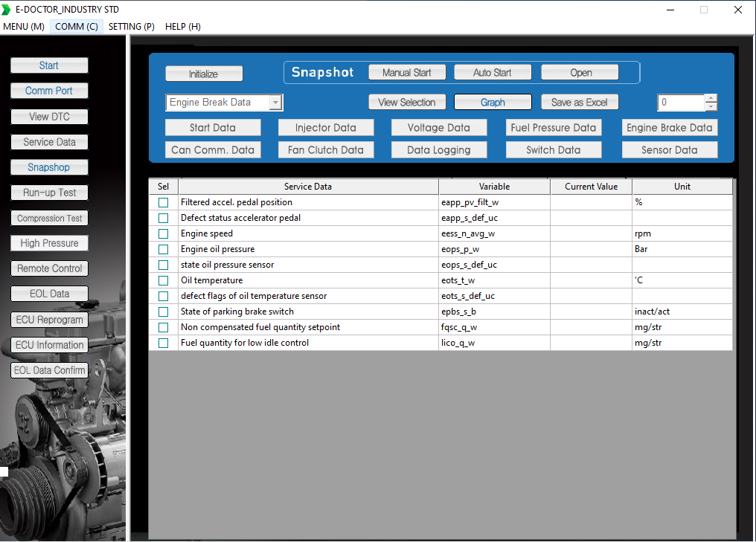This screenshot has width=756, height=542.
Task: Select Filtered accel. pedal position checkbox
Action: [x=164, y=202]
